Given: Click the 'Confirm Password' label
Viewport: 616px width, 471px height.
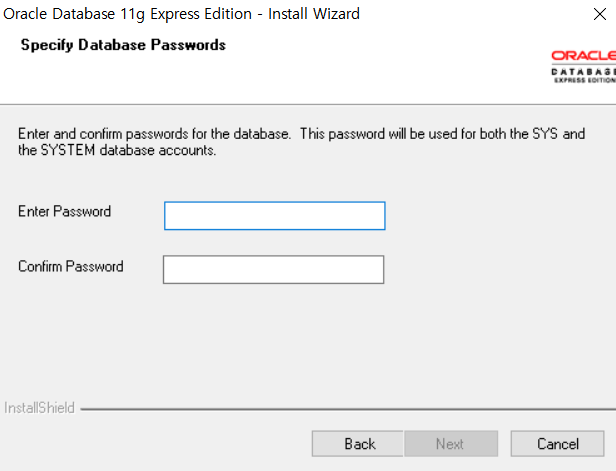Looking at the screenshot, I should [x=71, y=266].
